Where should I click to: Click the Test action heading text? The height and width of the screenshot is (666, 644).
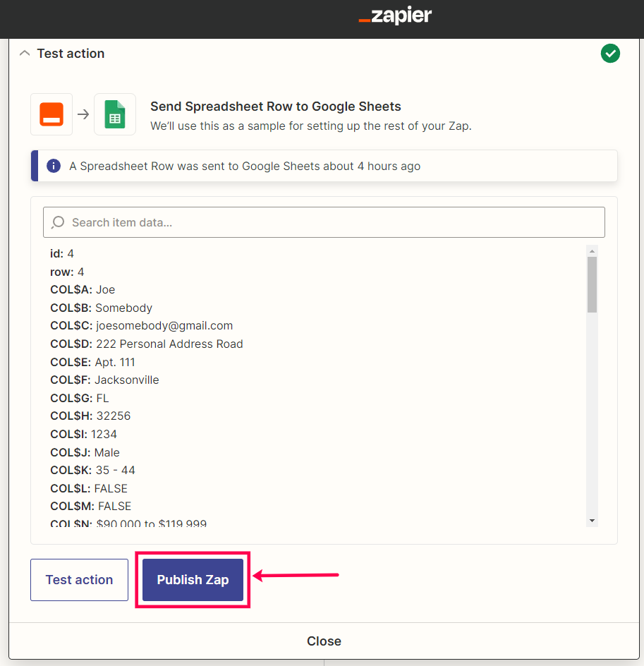(71, 54)
